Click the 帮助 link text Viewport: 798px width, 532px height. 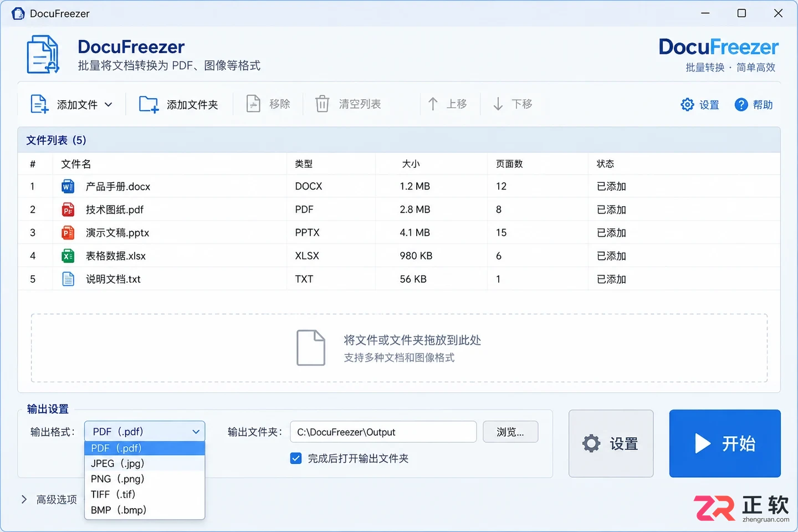click(763, 105)
